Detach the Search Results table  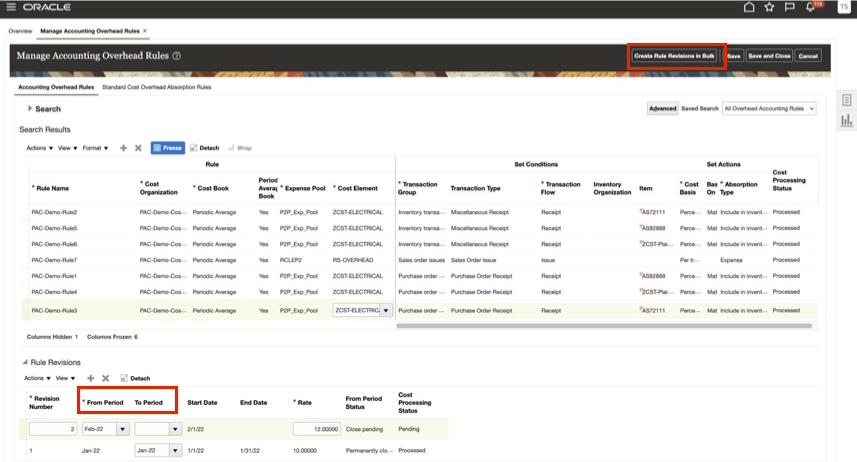204,148
